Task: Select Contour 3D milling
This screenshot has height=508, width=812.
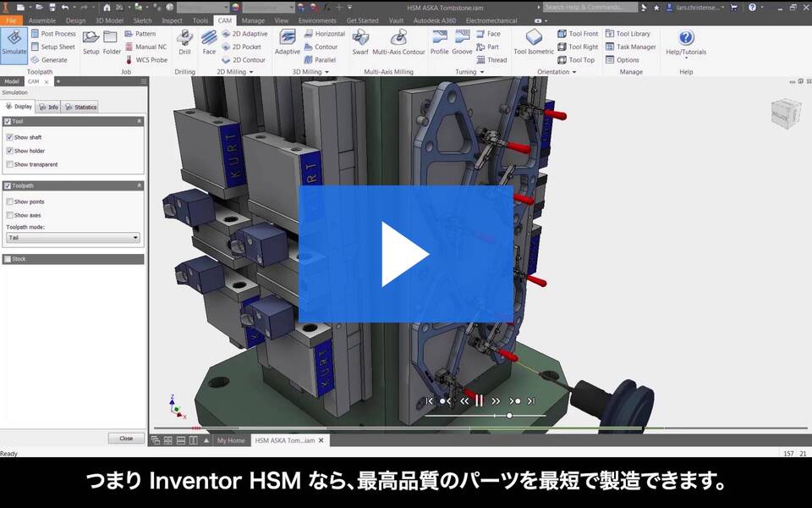Action: 321,47
